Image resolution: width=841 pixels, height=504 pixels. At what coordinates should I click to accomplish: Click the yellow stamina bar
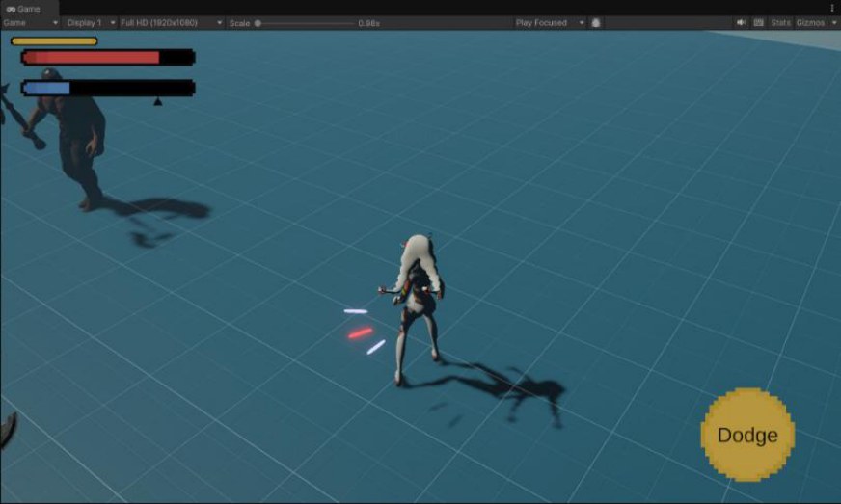tap(54, 41)
